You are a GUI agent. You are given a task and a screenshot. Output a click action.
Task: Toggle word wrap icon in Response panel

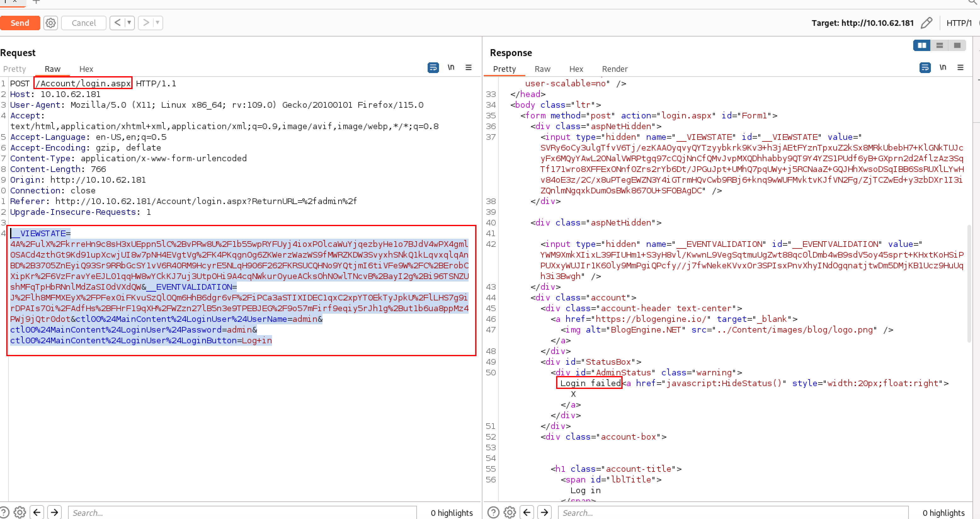click(925, 68)
